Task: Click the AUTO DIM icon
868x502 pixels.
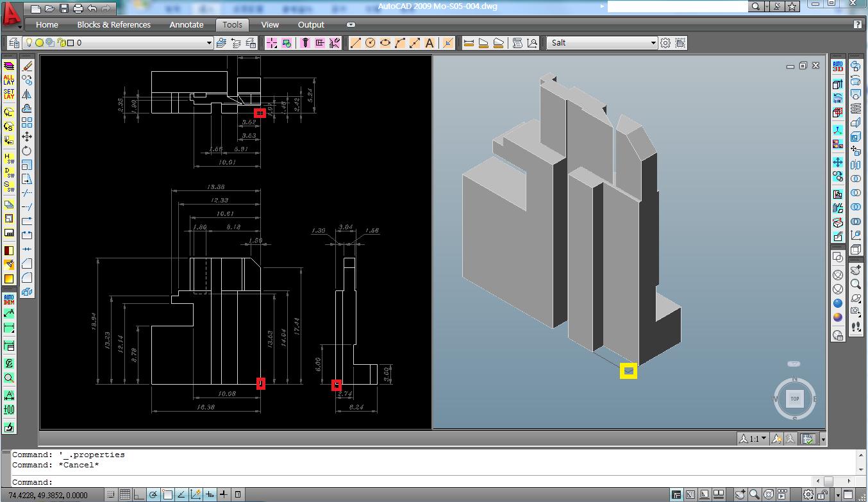Action: click(9, 299)
